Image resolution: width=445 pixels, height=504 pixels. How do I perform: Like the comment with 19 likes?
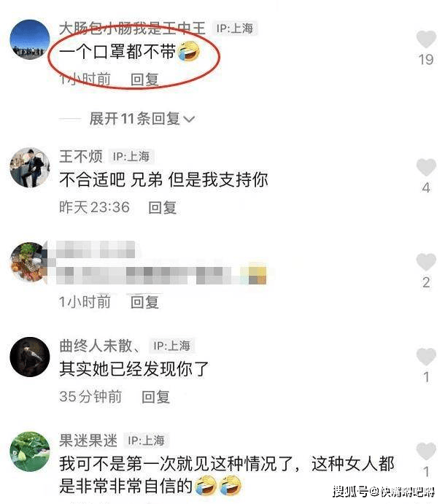(x=426, y=39)
